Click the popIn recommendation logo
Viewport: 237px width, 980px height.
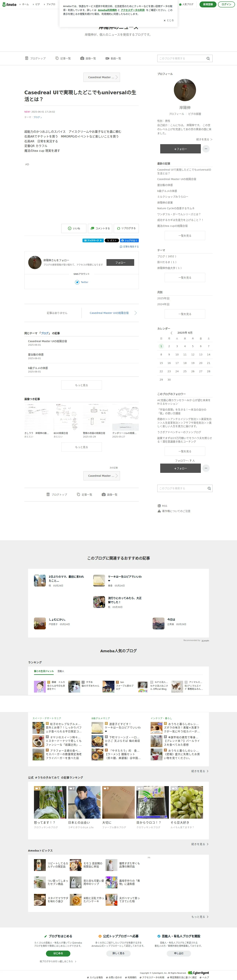click(205, 641)
